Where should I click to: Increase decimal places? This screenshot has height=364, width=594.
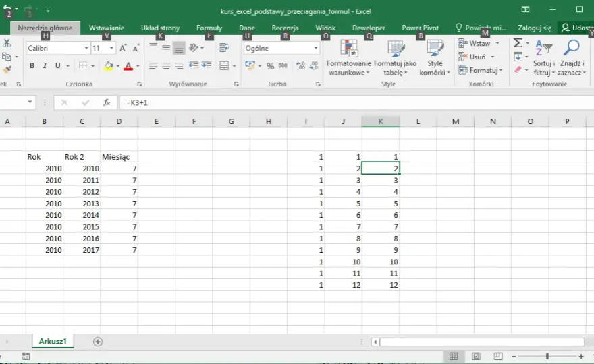tap(301, 66)
